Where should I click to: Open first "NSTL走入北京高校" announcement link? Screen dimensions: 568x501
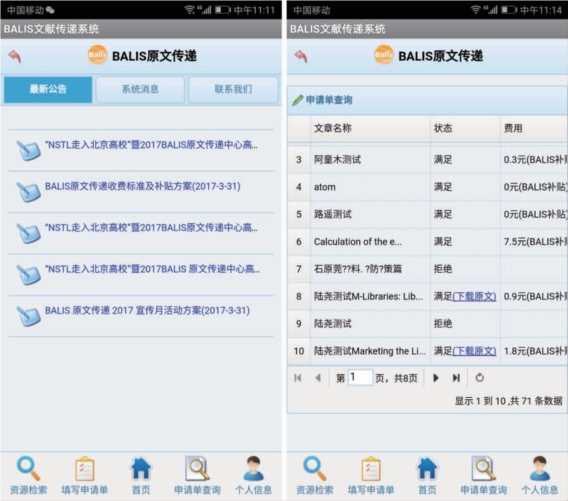click(x=151, y=145)
